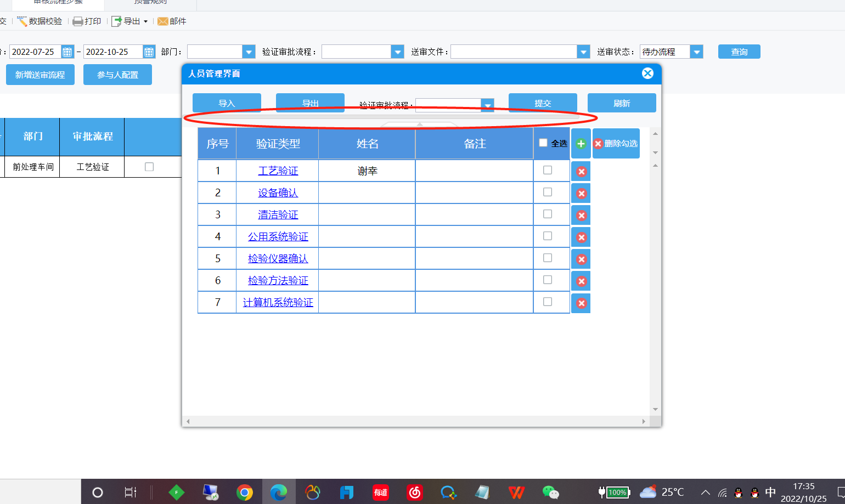Click the 新增送审流程 button

tap(40, 75)
